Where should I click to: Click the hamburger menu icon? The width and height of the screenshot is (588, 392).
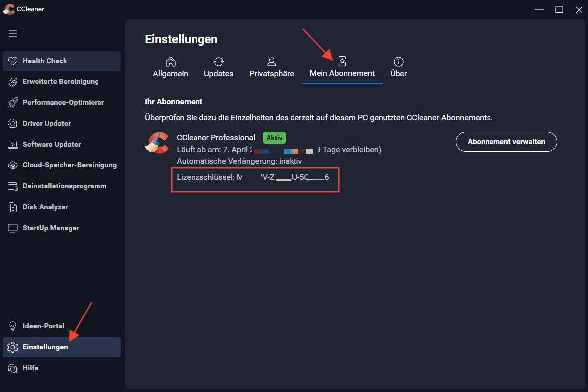(x=12, y=33)
